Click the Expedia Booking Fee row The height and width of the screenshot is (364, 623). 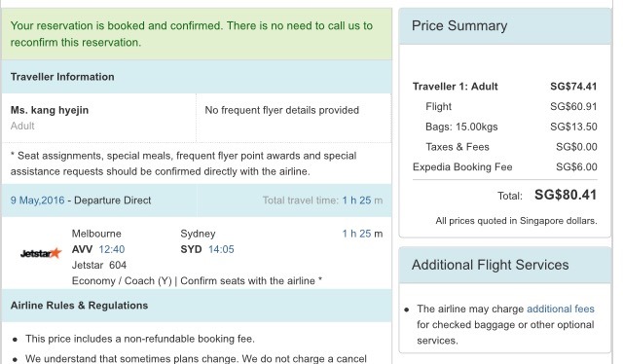point(504,166)
